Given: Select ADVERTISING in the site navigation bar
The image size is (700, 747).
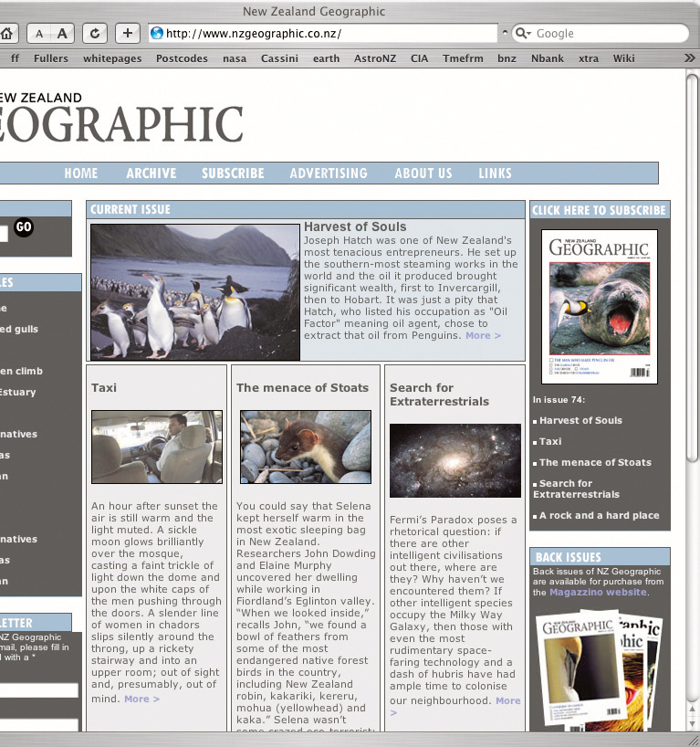Looking at the screenshot, I should click(329, 174).
